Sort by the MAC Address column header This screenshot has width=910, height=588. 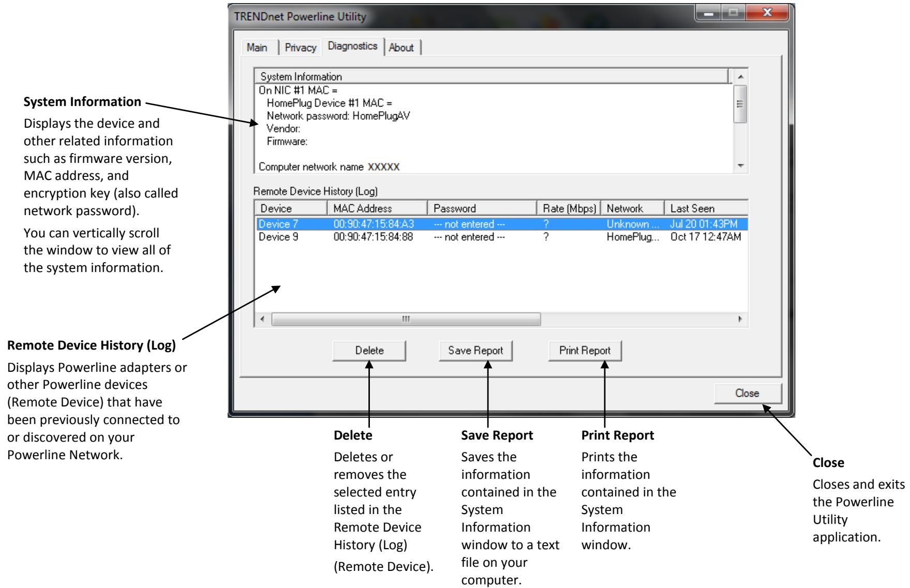377,208
